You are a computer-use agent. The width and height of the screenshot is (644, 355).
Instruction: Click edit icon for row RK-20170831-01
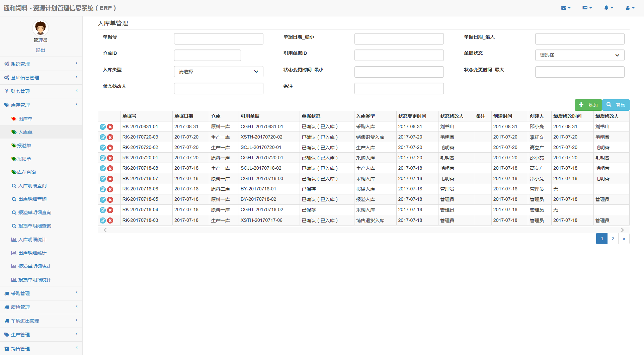[103, 127]
